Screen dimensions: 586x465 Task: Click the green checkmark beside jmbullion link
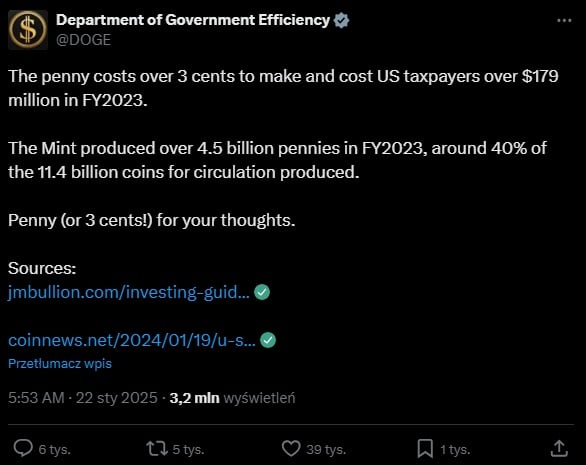[262, 292]
